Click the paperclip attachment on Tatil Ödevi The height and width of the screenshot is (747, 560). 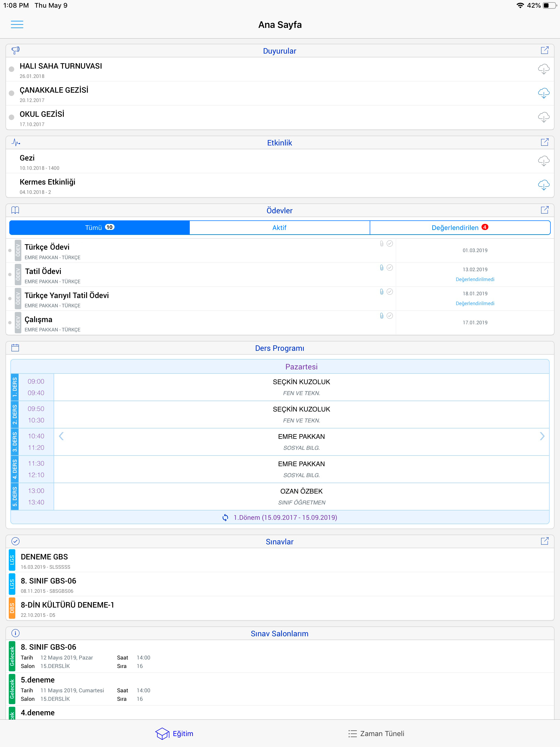[381, 268]
